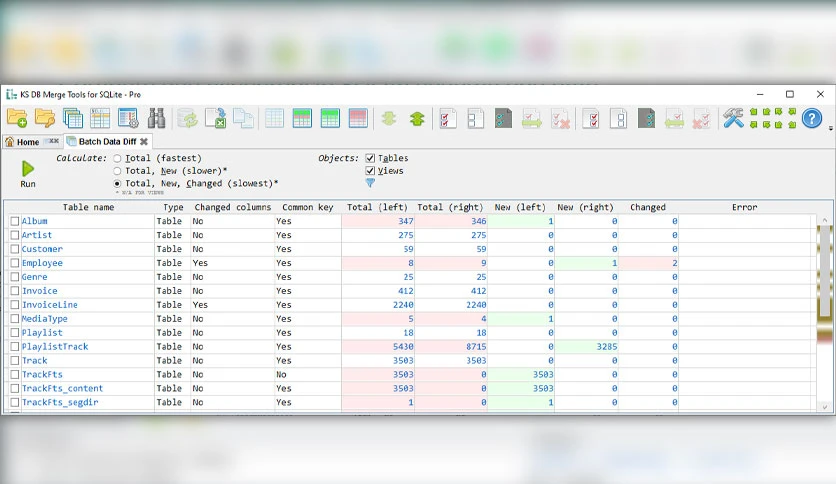Click the page icon with green left arrow
This screenshot has height=484, width=836.
674,118
